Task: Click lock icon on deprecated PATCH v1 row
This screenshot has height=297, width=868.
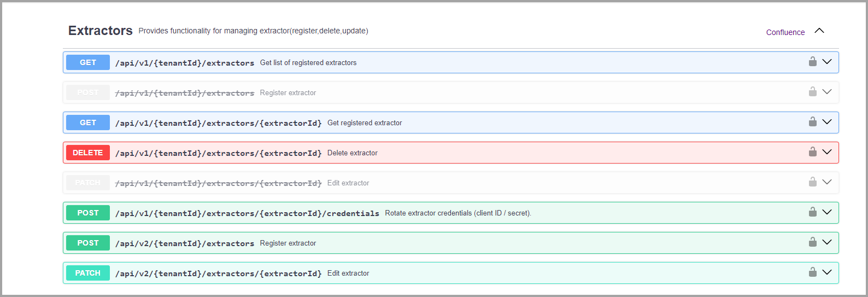Action: click(x=812, y=182)
